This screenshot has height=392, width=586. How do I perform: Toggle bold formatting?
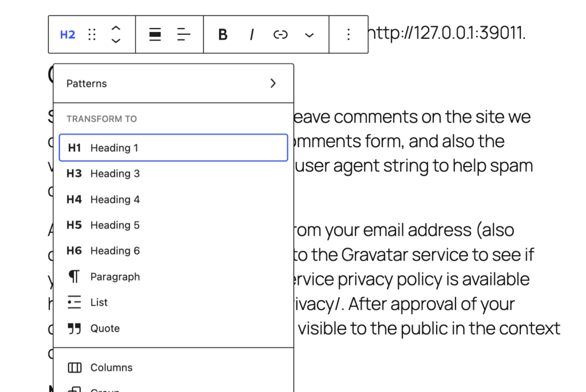[x=223, y=35]
